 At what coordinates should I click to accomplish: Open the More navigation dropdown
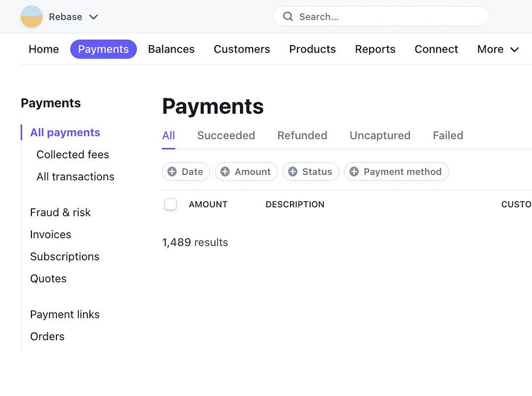click(498, 49)
